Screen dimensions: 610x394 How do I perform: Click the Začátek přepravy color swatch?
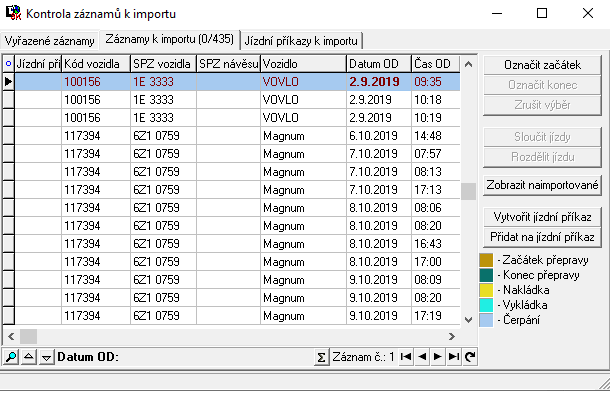486,260
